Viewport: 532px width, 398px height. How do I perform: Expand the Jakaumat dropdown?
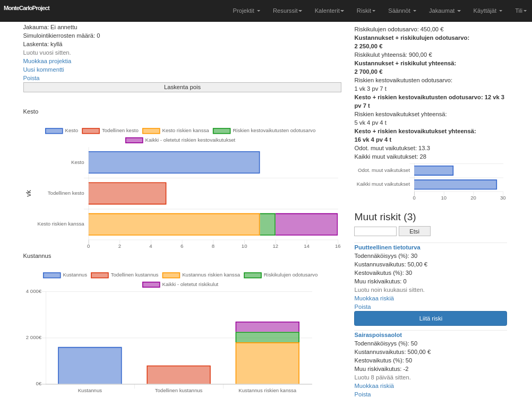(x=444, y=11)
